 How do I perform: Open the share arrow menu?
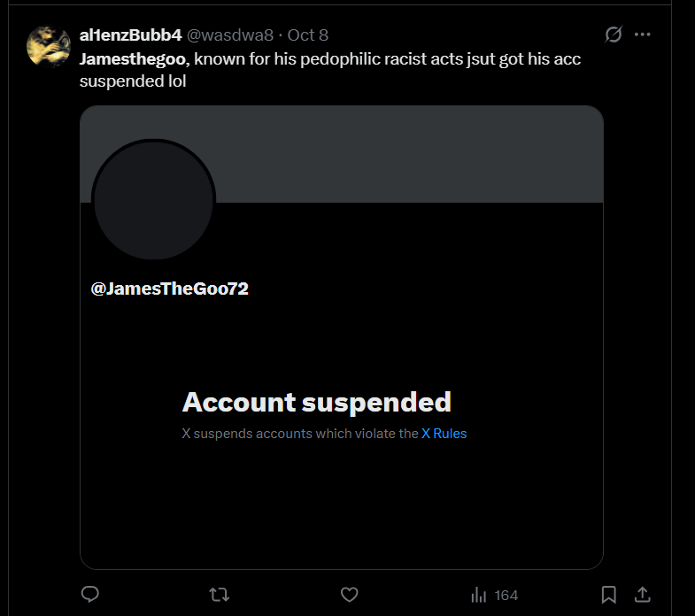(x=644, y=594)
